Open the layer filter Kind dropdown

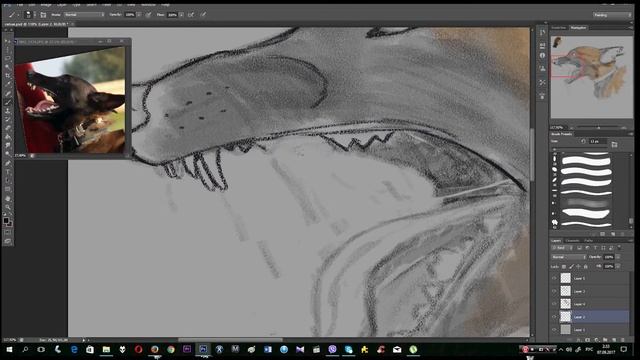[563, 248]
